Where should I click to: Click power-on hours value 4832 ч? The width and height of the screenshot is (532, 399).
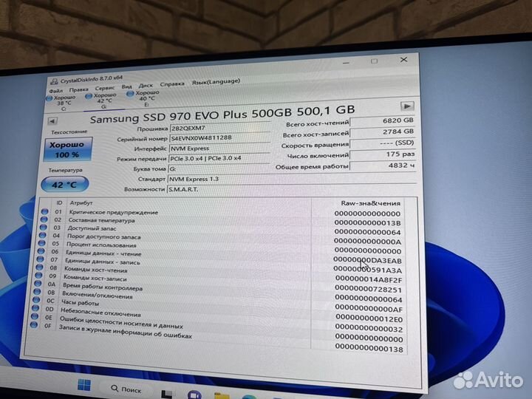pos(383,166)
